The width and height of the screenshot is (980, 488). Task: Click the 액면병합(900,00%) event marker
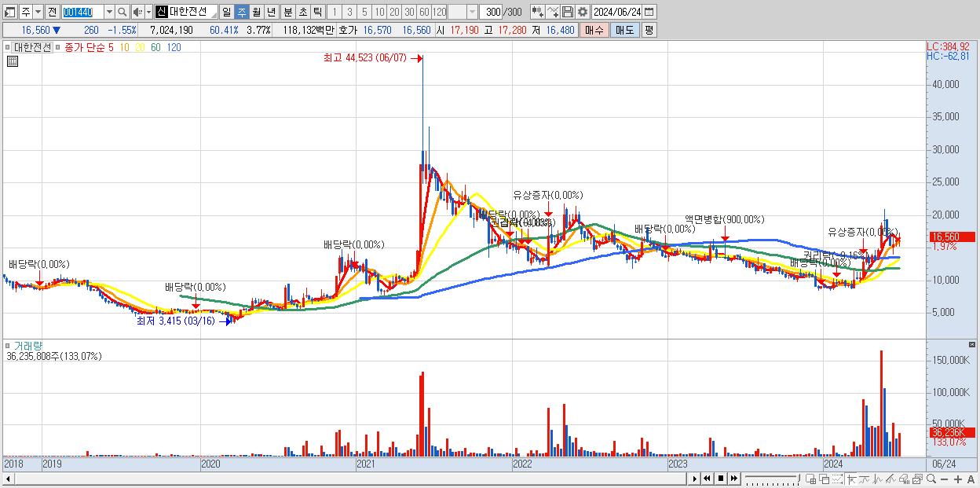[x=724, y=220]
